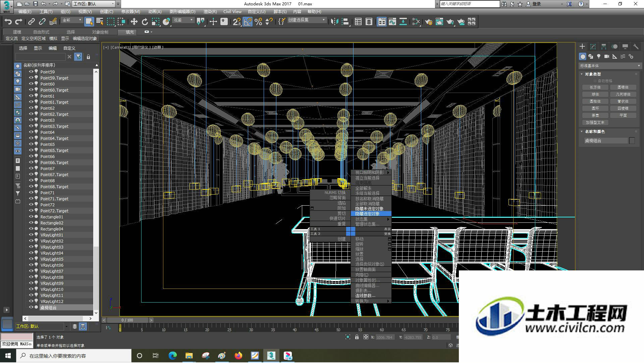
Task: Toggle the selection lock icon in status bar
Action: [357, 337]
